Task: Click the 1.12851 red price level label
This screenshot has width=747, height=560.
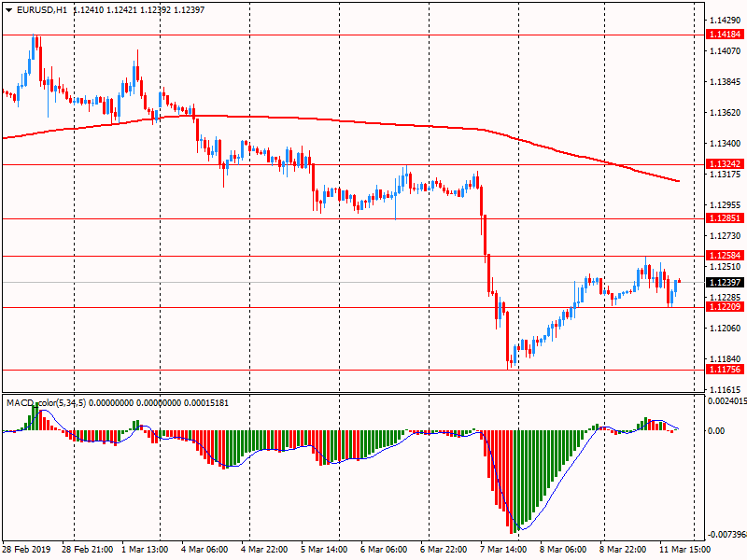Action: click(x=726, y=218)
